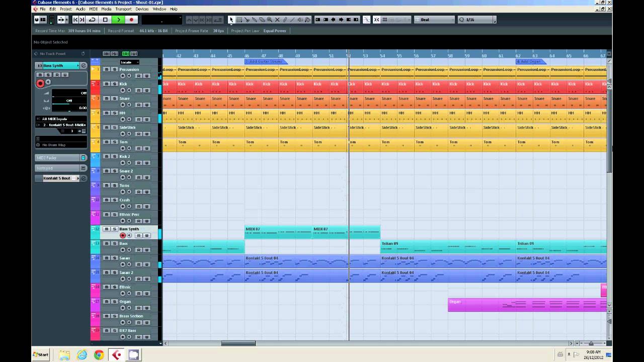Open the 1/16 quantize preset dropdown

[x=476, y=20]
